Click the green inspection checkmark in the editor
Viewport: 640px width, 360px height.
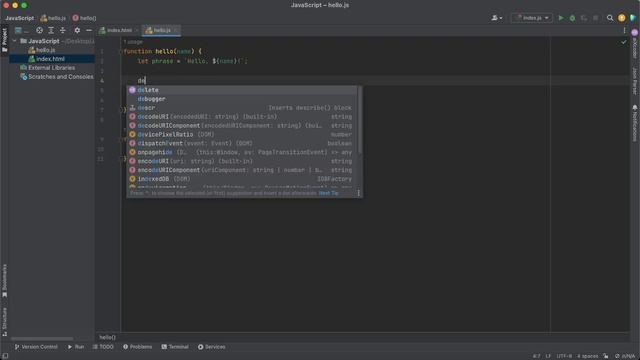point(624,42)
